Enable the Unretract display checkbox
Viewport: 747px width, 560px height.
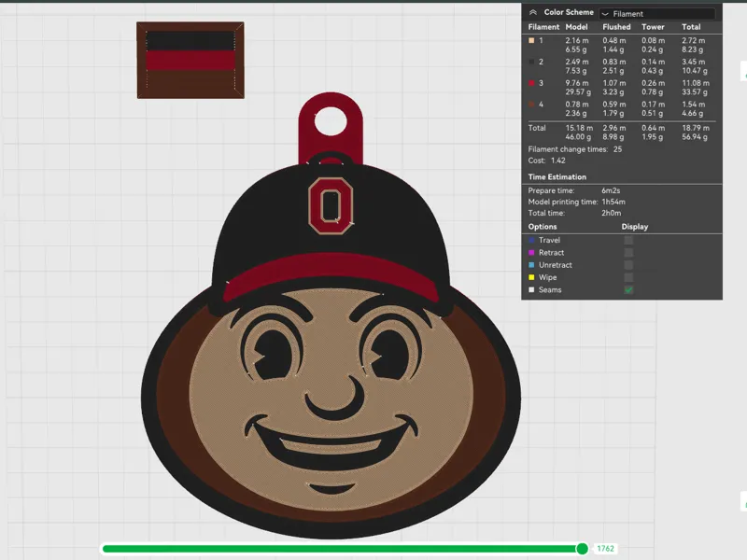coord(628,265)
